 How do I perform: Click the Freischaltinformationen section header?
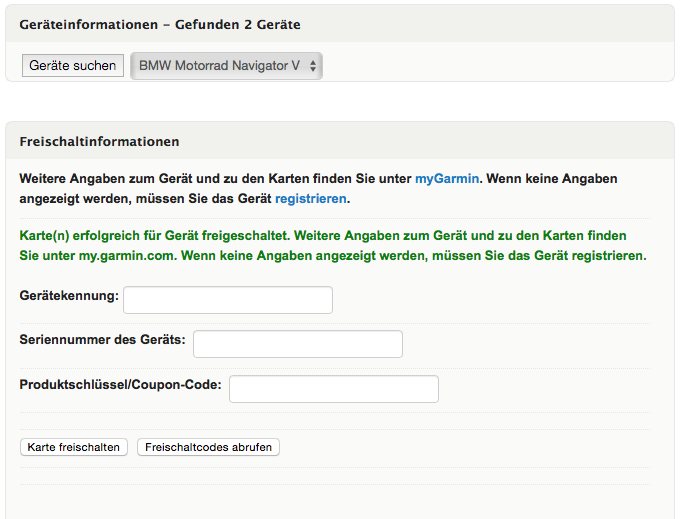coord(99,142)
